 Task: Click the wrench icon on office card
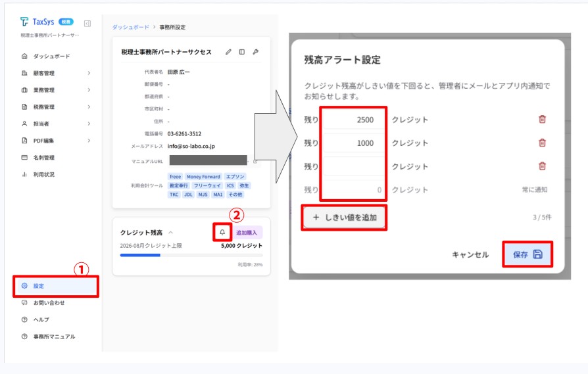pos(256,52)
